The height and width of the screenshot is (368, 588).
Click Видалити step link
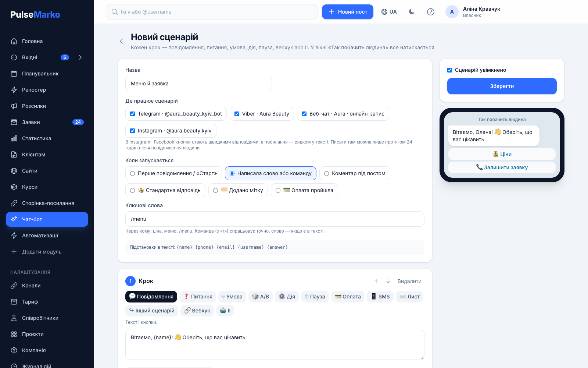(x=409, y=281)
